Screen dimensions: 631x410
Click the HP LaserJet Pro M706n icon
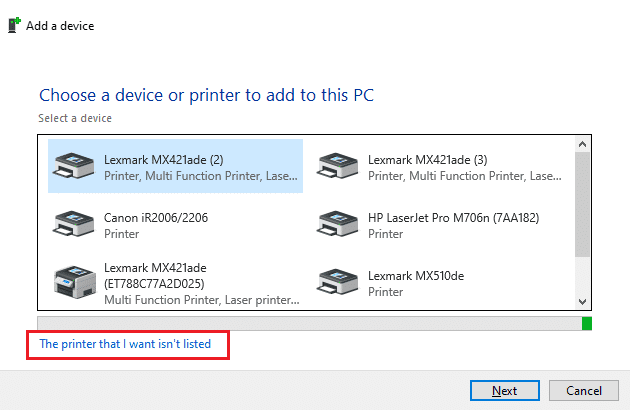point(337,224)
